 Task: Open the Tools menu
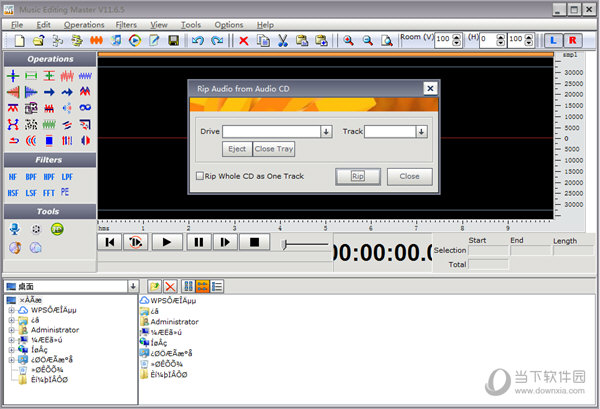191,25
